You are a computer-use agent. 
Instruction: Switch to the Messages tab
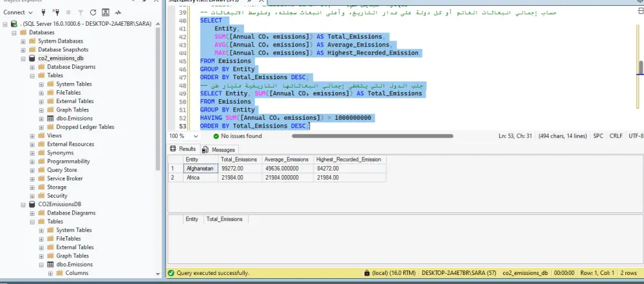click(x=219, y=149)
